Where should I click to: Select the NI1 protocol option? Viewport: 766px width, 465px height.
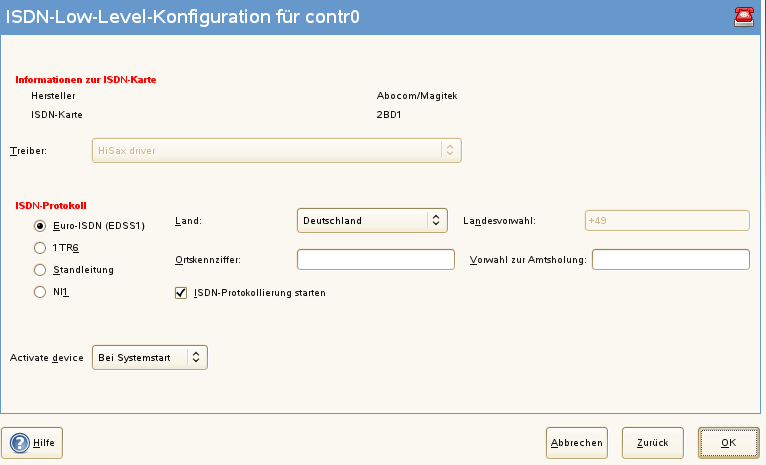point(41,292)
